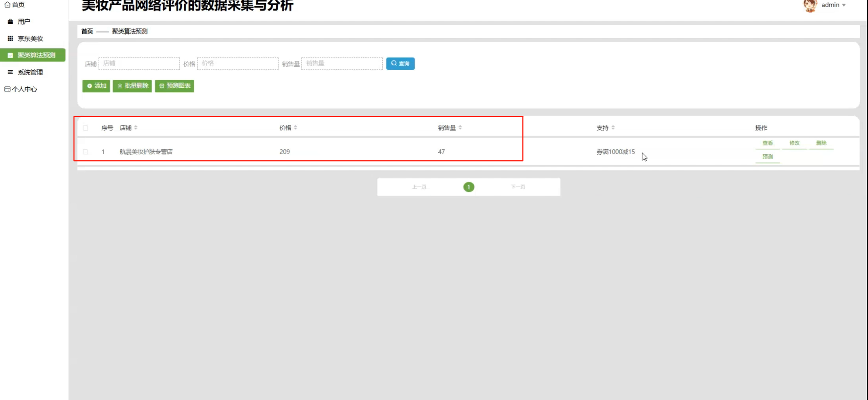868x400 pixels.
Task: Click the 预测图表 chart button
Action: coord(174,86)
